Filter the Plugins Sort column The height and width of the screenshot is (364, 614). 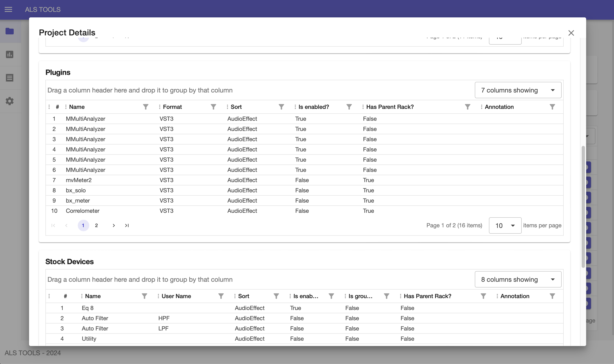(281, 107)
